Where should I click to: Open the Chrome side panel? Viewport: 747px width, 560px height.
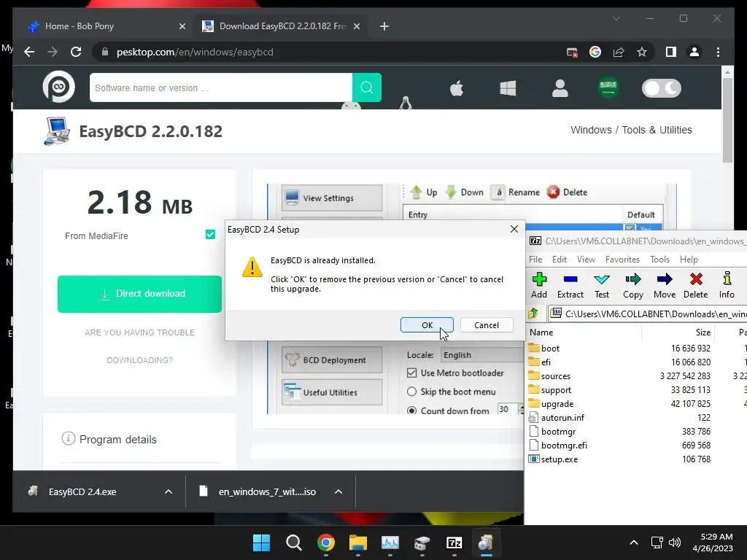coord(671,52)
